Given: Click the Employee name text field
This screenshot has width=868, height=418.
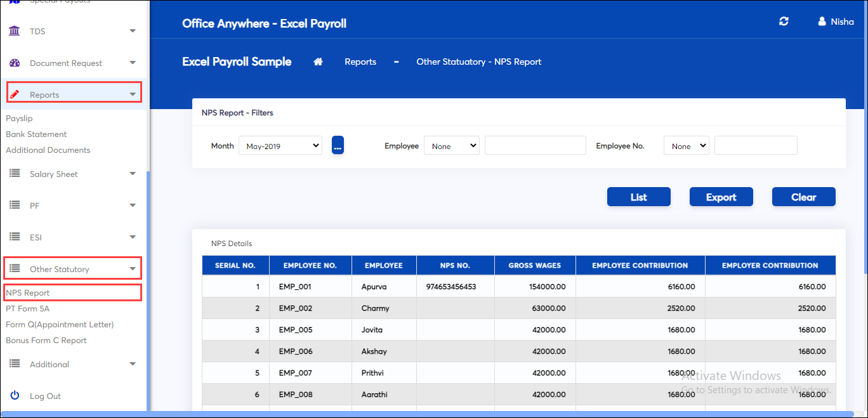Looking at the screenshot, I should [x=536, y=145].
